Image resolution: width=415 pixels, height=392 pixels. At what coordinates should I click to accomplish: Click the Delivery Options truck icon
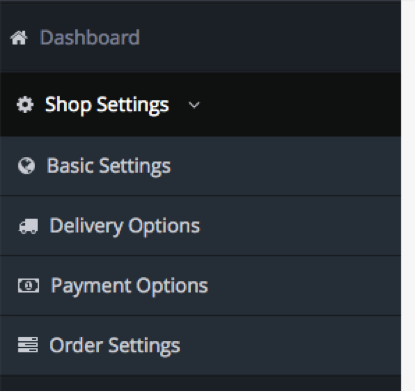28,226
